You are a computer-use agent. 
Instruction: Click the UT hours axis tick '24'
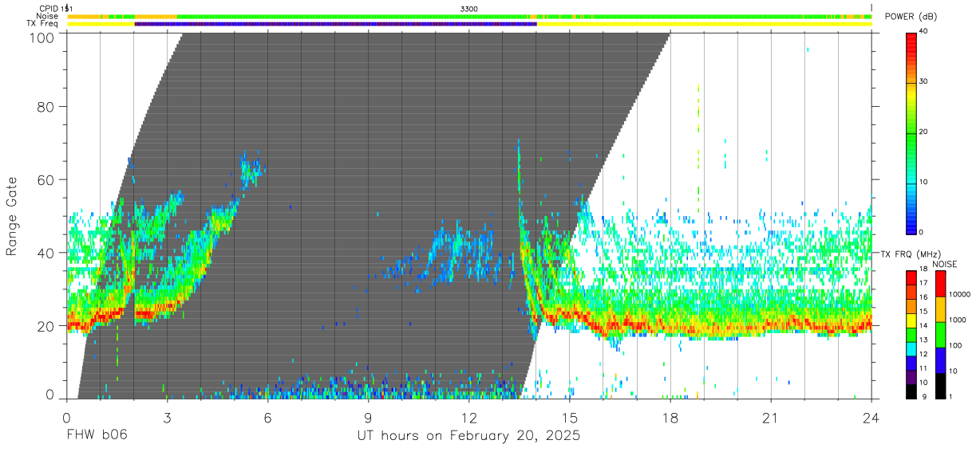871,417
